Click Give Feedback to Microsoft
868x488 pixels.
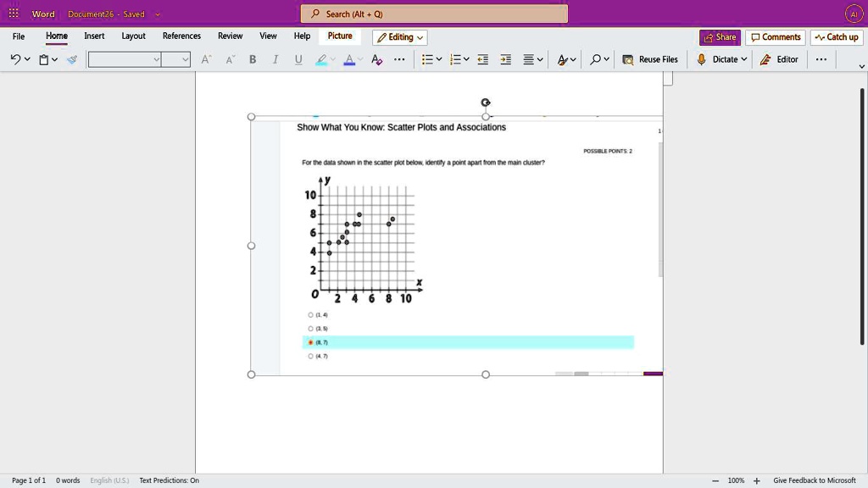coord(815,480)
